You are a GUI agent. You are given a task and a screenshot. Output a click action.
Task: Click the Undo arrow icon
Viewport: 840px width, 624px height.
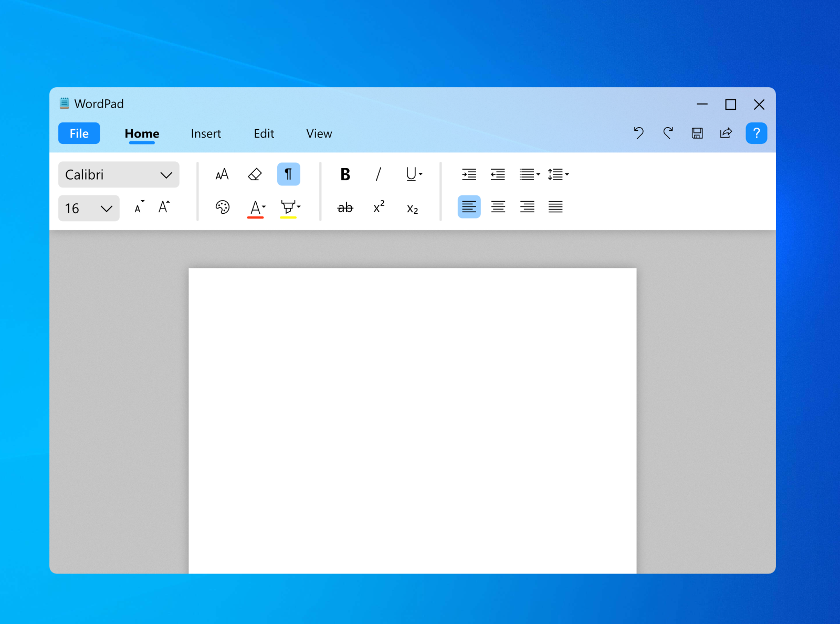tap(638, 133)
